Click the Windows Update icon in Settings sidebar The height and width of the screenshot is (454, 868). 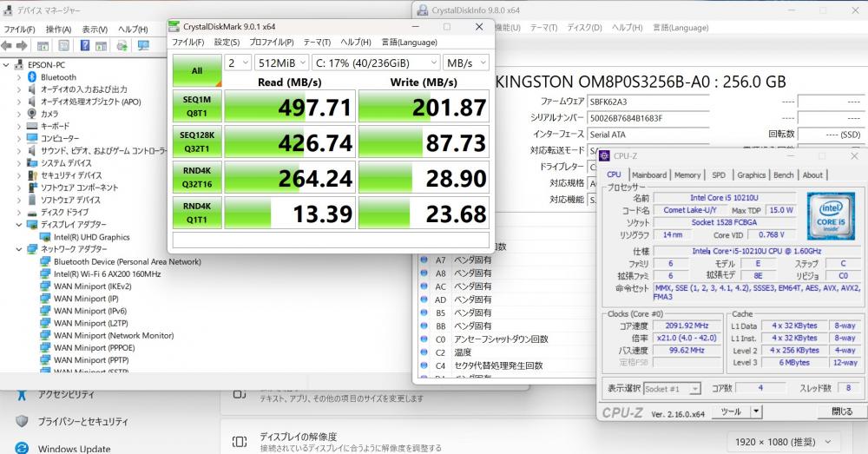22,447
